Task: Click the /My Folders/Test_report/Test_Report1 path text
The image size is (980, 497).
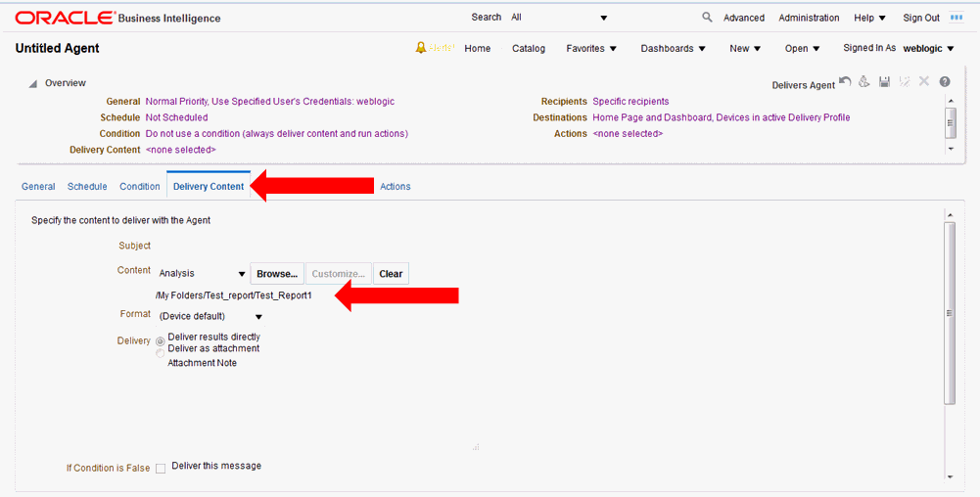Action: point(233,295)
